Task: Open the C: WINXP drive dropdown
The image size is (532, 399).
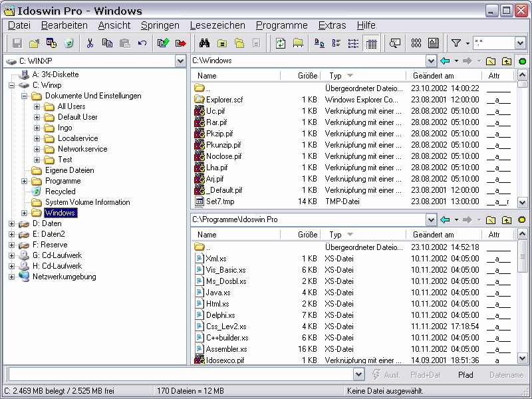Action: coord(180,61)
